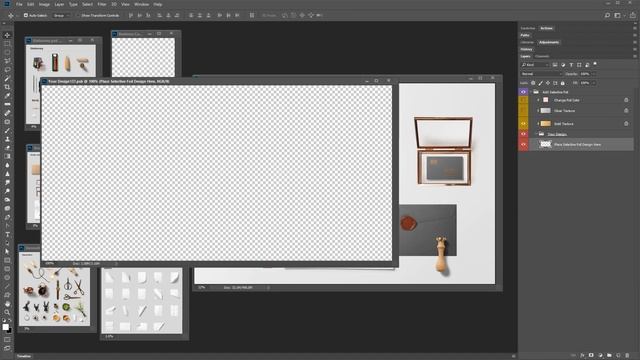Open the Auto-Select Group dropdown
Viewport: 640px width, 360px height.
pyautogui.click(x=61, y=16)
